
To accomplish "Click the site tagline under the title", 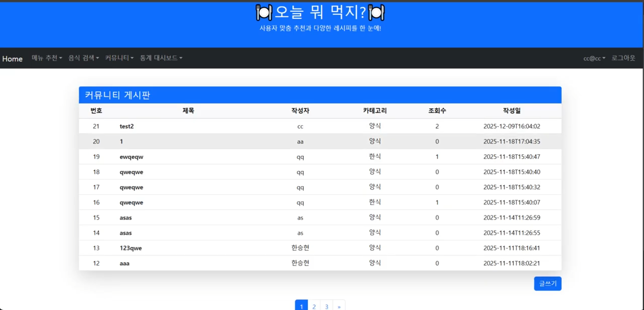I will click(320, 28).
